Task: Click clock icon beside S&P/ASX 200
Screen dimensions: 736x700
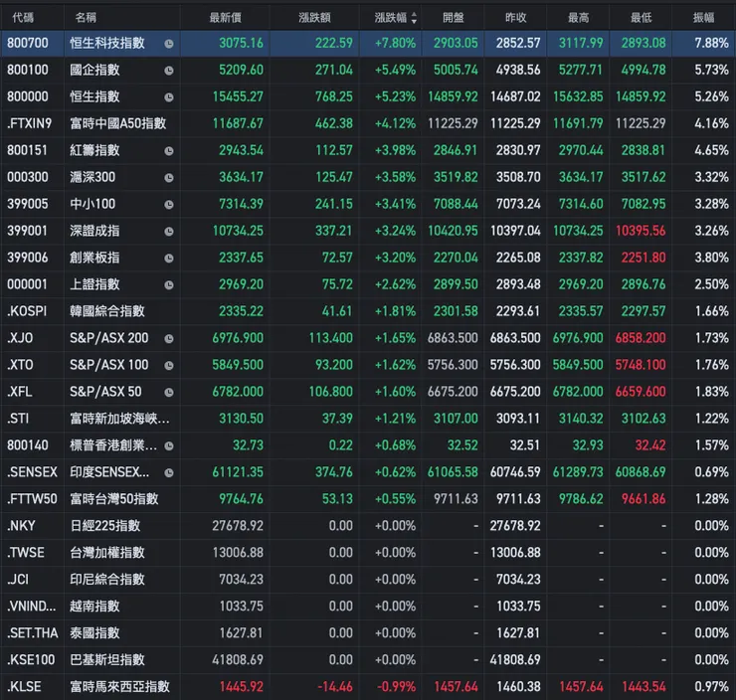Action: 169,339
